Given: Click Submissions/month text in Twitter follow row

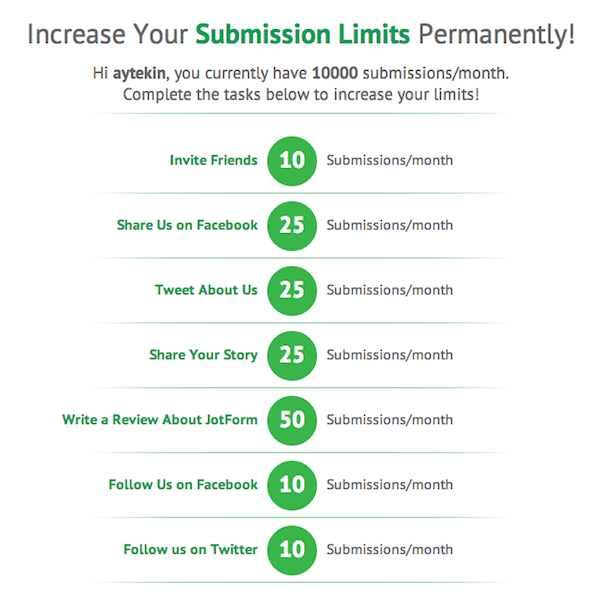Looking at the screenshot, I should (389, 549).
